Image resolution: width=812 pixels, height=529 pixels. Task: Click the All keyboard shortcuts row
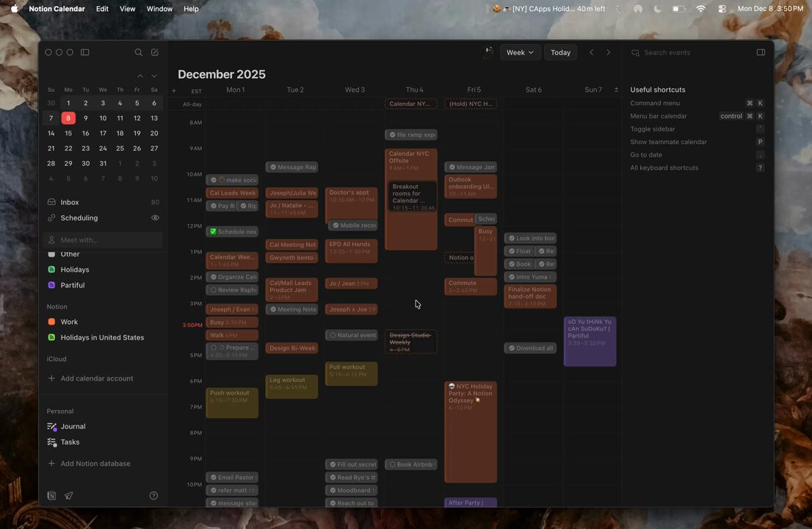tap(697, 168)
